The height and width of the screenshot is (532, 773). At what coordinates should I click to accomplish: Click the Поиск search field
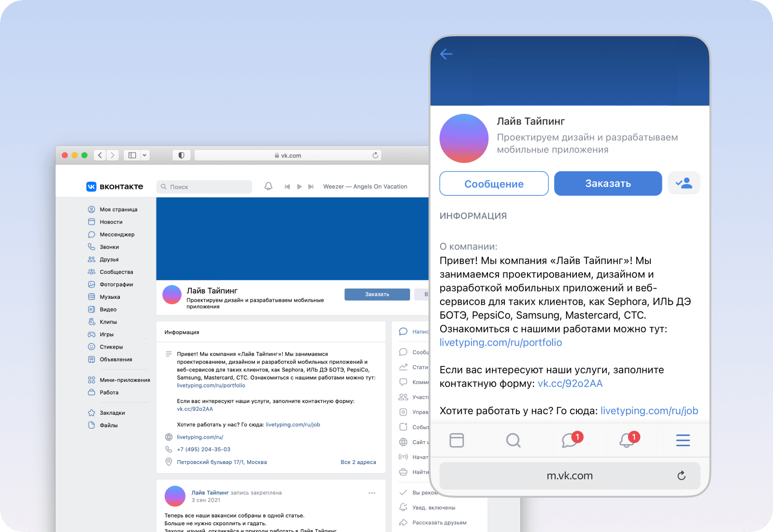(204, 187)
